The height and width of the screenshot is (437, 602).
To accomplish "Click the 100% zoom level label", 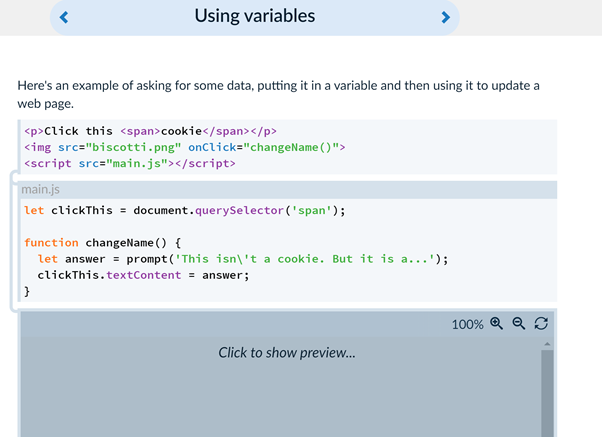I will tap(467, 324).
